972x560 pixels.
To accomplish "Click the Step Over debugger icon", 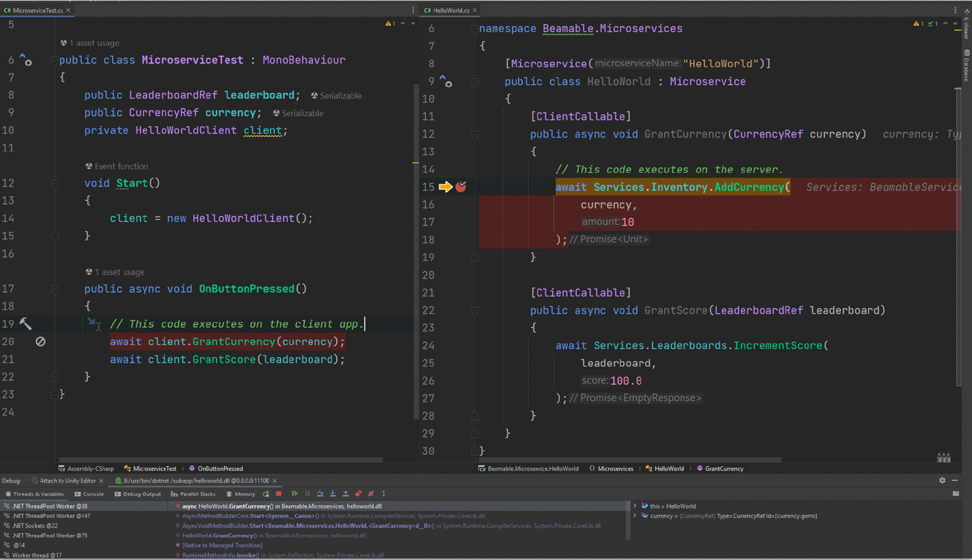I will 320,494.
